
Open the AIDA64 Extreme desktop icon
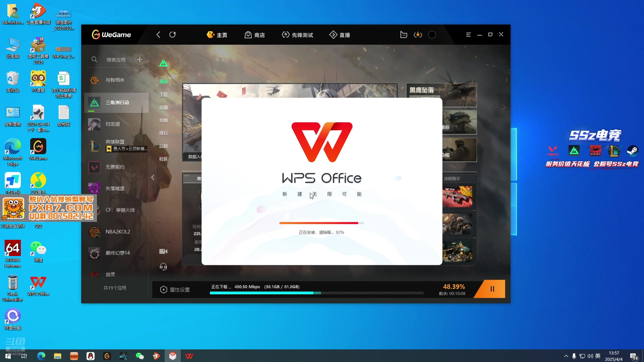[13, 254]
